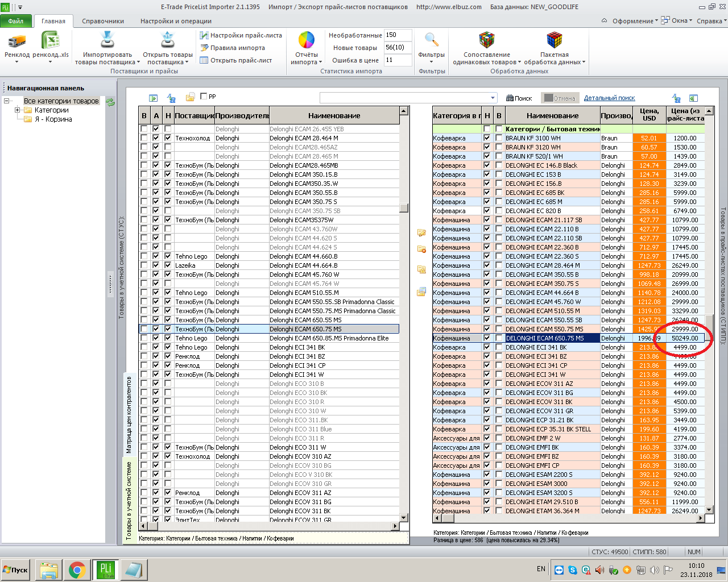Image resolution: width=728 pixels, height=582 pixels.
Task: Open Отчёты импорта pie chart icon
Action: pyautogui.click(x=307, y=40)
